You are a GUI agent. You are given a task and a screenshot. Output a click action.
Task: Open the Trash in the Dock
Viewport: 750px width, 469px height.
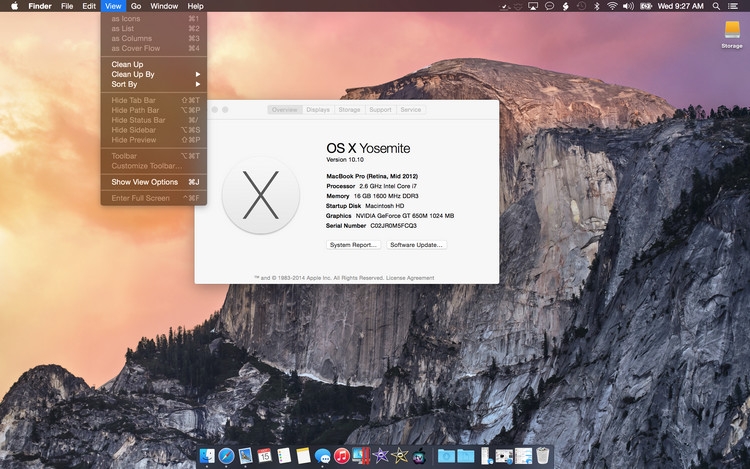coord(542,456)
